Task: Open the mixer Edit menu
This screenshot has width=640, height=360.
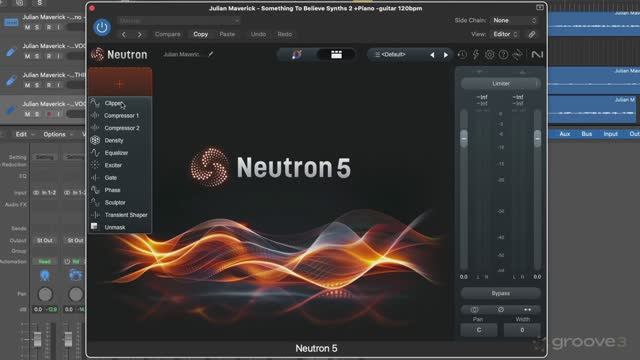Action: 21,134
